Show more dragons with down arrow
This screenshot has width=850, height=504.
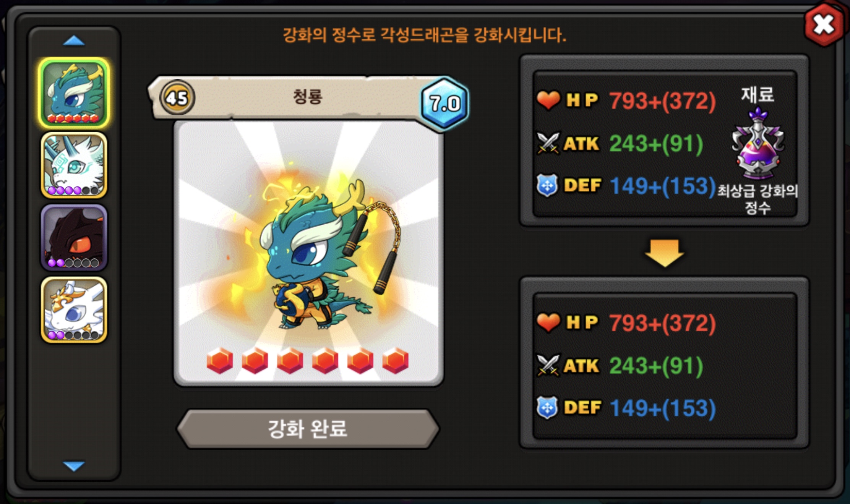tap(74, 466)
